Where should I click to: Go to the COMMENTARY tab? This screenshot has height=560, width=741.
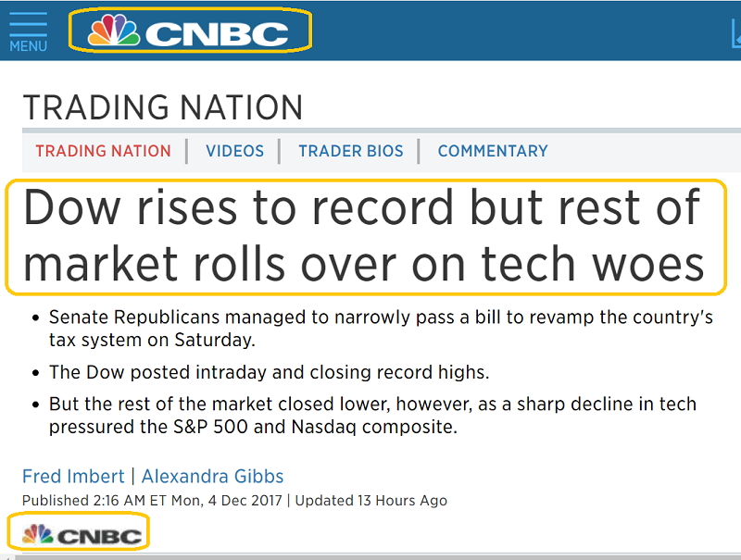click(493, 151)
